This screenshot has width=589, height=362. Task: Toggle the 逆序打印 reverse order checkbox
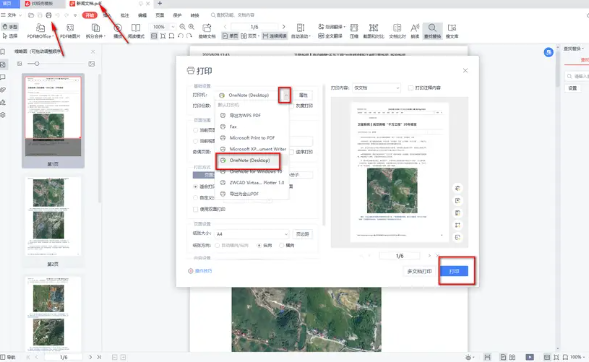point(291,152)
